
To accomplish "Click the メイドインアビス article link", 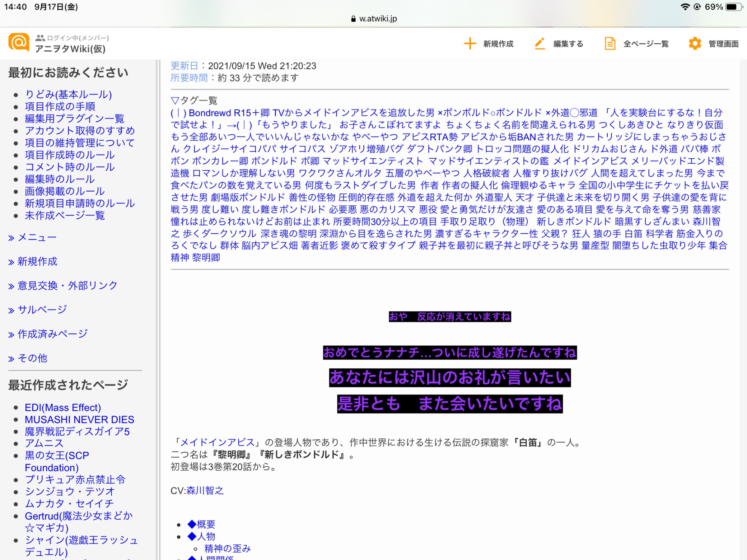I will click(218, 443).
